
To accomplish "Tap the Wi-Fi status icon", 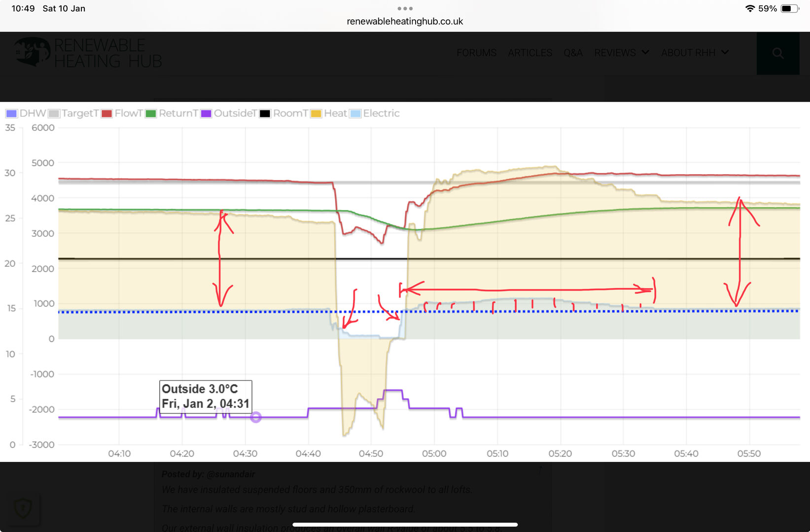I will click(x=750, y=8).
